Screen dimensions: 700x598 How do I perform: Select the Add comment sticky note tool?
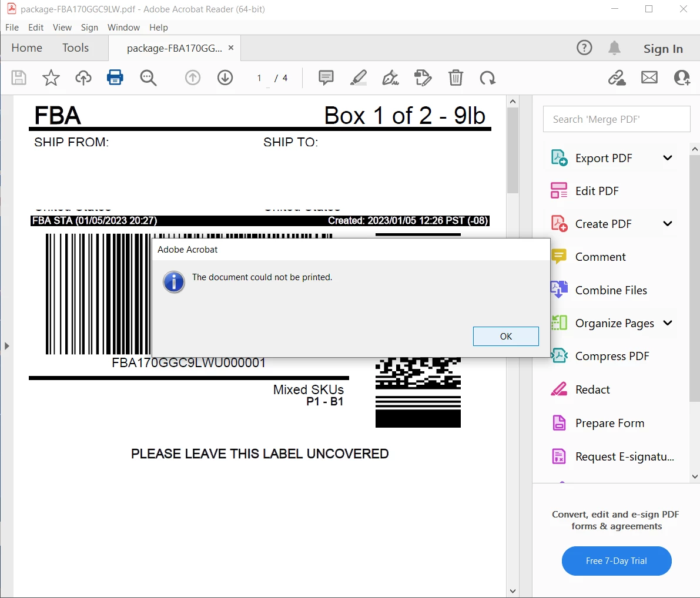[x=326, y=78]
